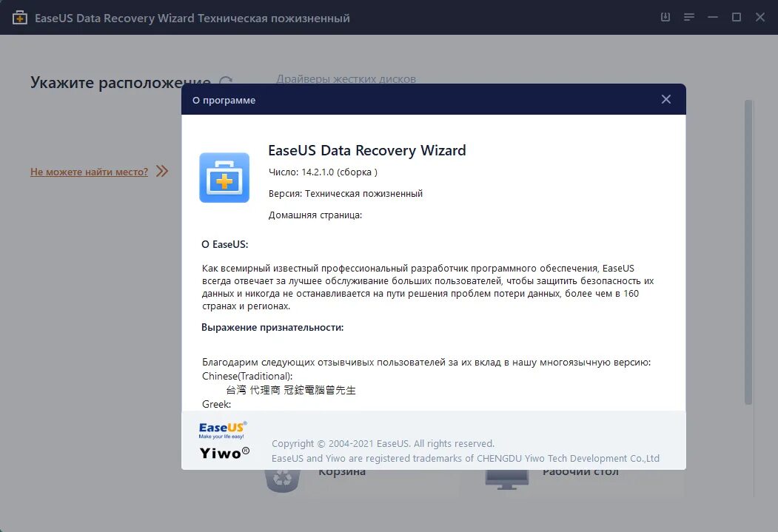Click the blue first-aid kit logo in dialog

pyautogui.click(x=224, y=178)
